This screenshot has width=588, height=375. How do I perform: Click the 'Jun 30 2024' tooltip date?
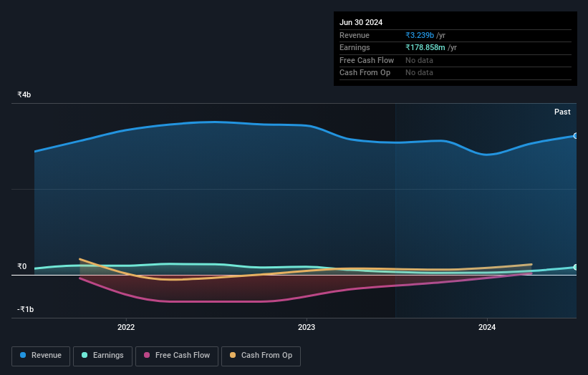point(361,22)
